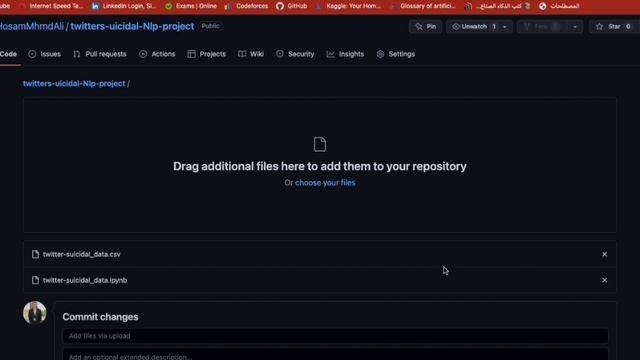This screenshot has height=360, width=640.
Task: Click the extended description text area
Action: 336,355
